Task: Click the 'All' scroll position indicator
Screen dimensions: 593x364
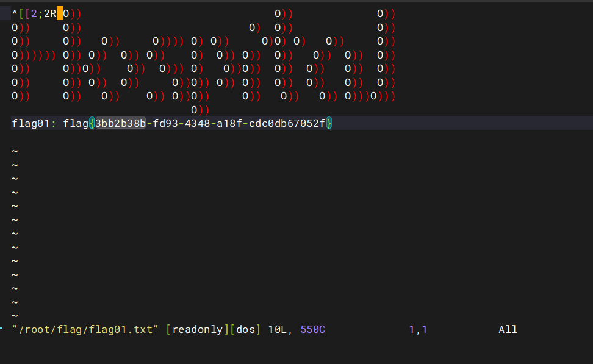Action: point(508,330)
